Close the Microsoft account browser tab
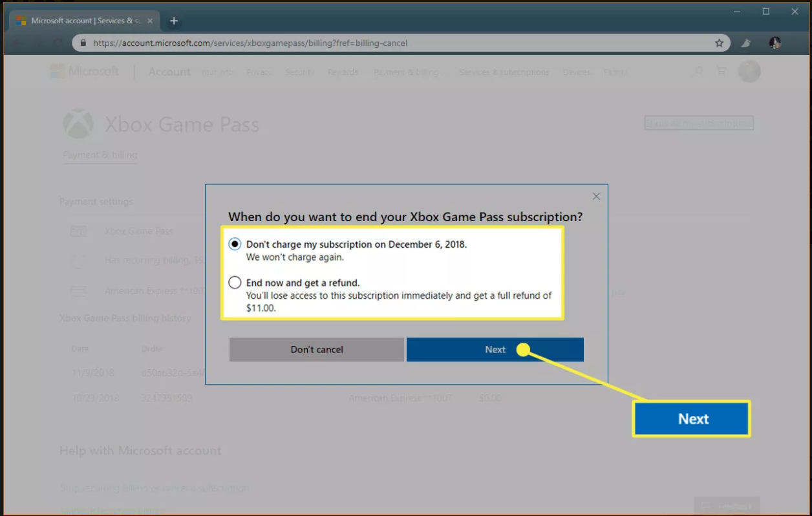Image resolution: width=812 pixels, height=516 pixels. [x=149, y=21]
